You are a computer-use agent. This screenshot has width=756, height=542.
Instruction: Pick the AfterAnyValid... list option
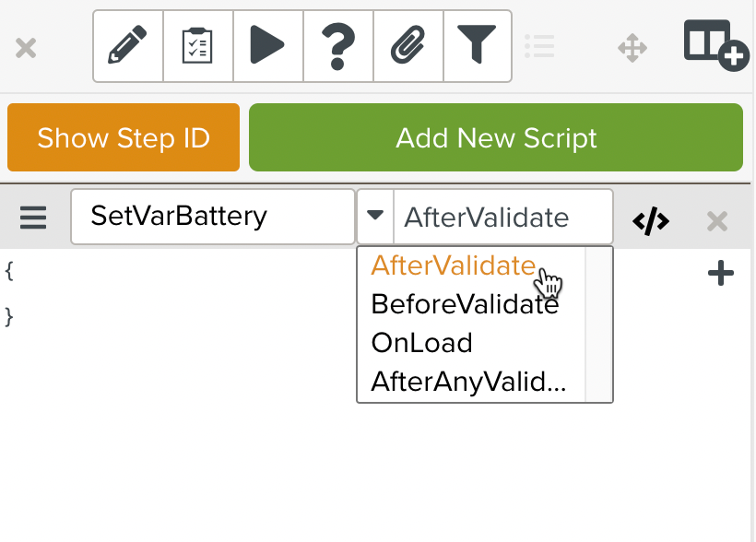[x=468, y=382]
